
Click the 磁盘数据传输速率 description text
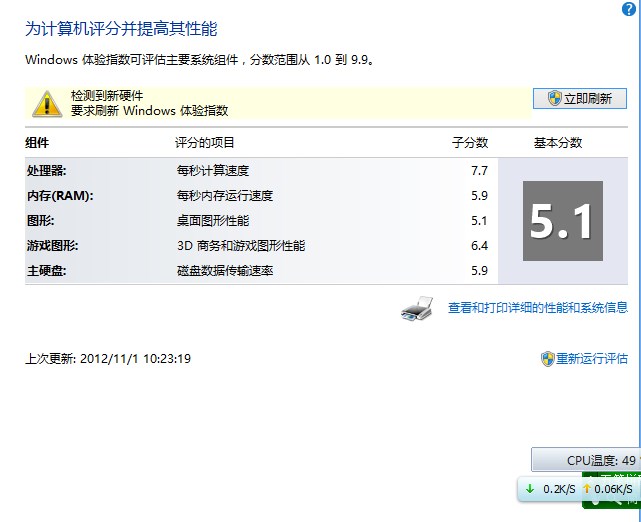point(225,271)
